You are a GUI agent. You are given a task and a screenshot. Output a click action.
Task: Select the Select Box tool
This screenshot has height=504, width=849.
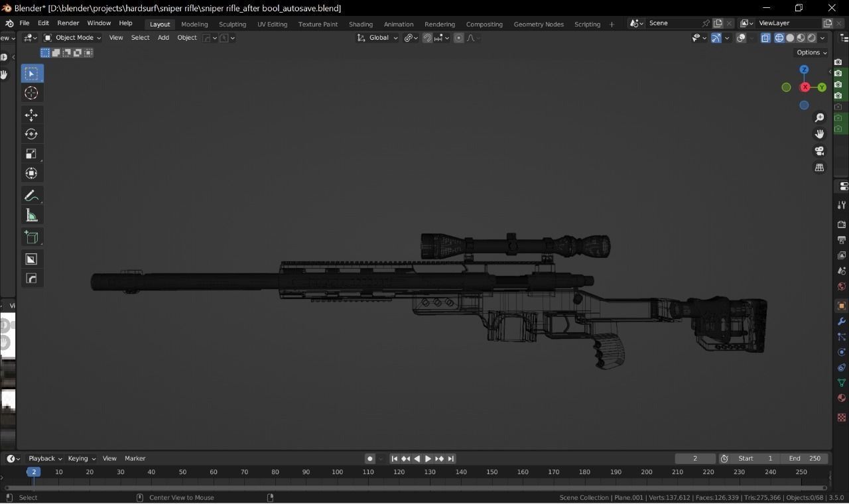31,73
